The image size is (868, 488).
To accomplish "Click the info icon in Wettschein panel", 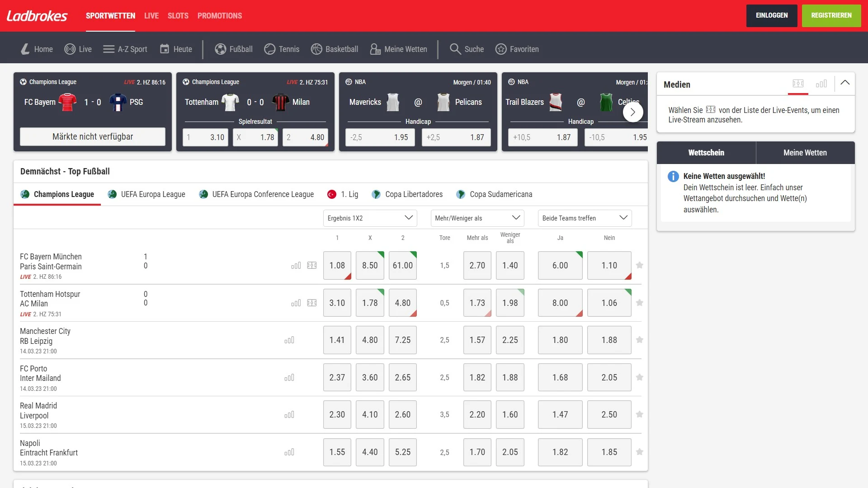I will [x=673, y=176].
